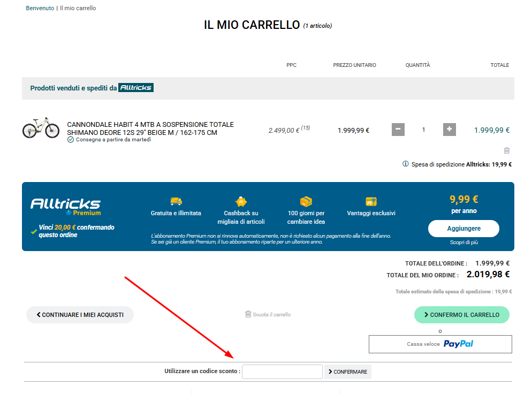Click CONFERMO IL CARRELLO to proceed
532x394 pixels.
coord(461,315)
